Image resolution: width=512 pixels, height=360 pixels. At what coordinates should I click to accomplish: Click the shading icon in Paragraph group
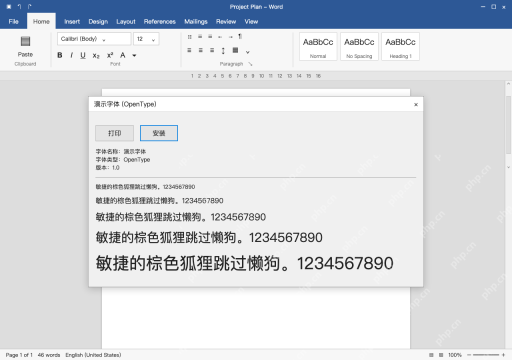pyautogui.click(x=235, y=50)
